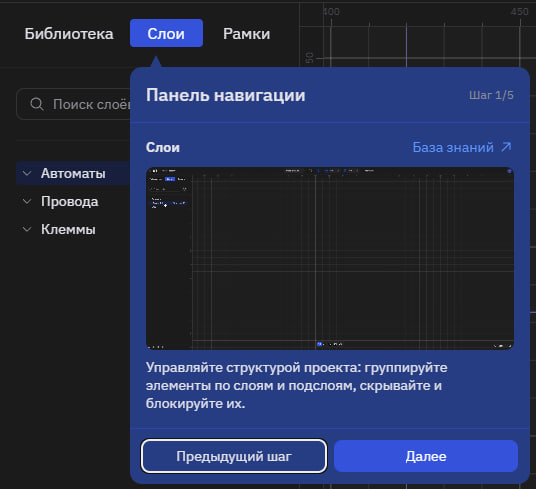Click the arrow icon next to База знаний
This screenshot has width=536, height=489.
[x=506, y=147]
